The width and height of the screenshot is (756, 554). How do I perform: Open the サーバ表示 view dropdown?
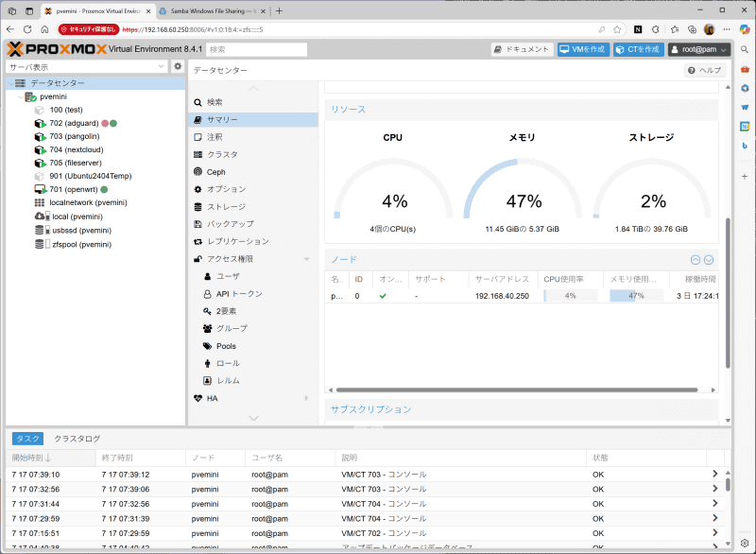click(161, 66)
